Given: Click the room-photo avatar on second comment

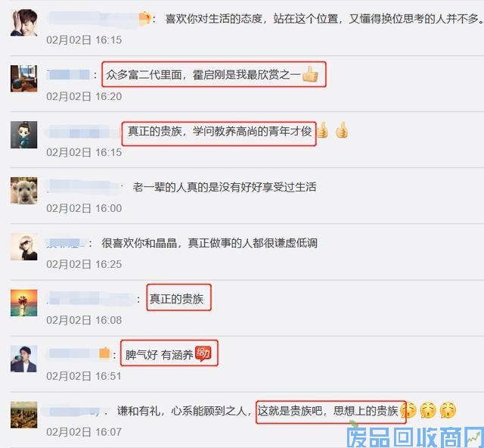Looking at the screenshot, I should click(x=23, y=79).
